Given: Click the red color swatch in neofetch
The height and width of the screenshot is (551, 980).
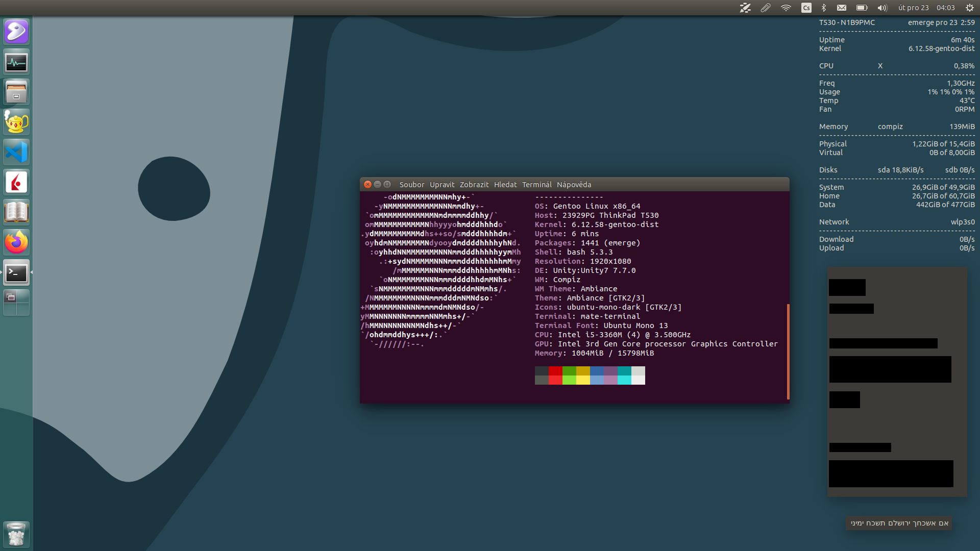Looking at the screenshot, I should [x=555, y=371].
